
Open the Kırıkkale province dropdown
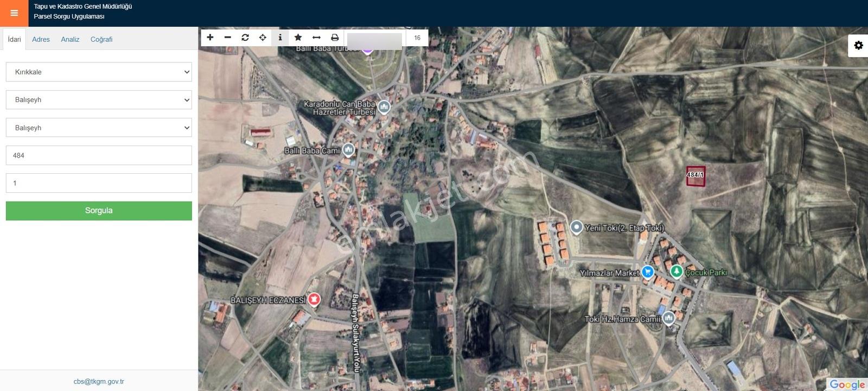click(x=99, y=72)
